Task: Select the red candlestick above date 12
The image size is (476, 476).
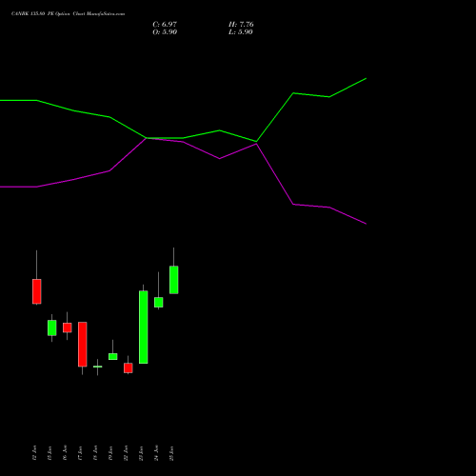Action: [37, 291]
